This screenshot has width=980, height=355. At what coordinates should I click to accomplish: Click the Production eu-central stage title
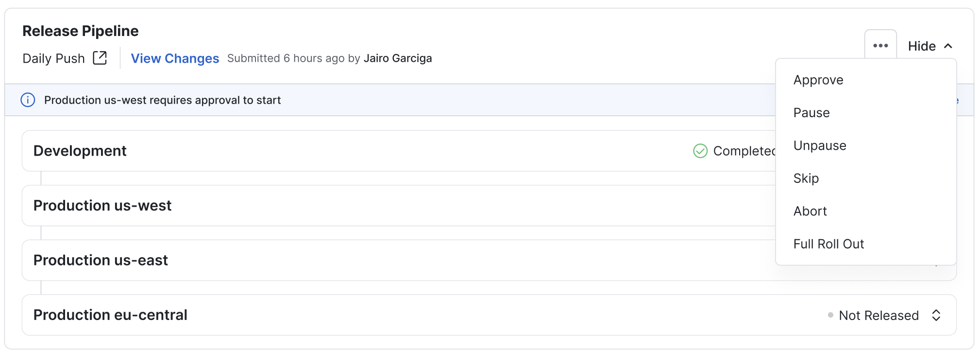[110, 315]
